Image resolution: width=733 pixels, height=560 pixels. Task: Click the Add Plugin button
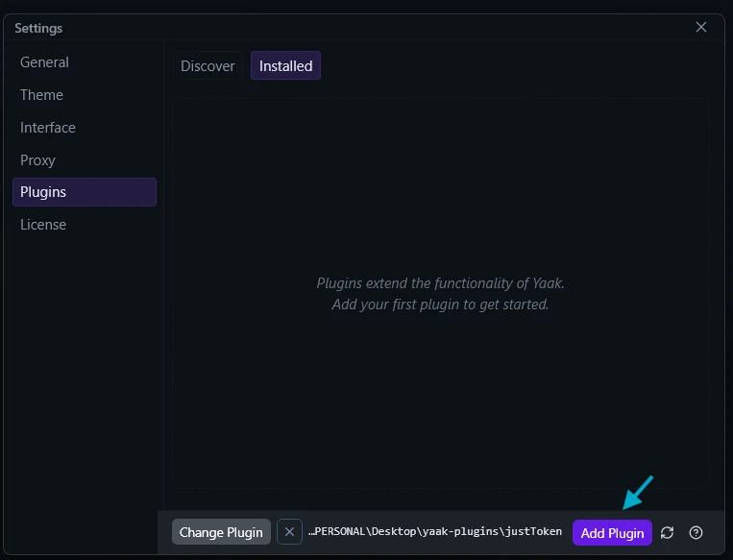(612, 533)
